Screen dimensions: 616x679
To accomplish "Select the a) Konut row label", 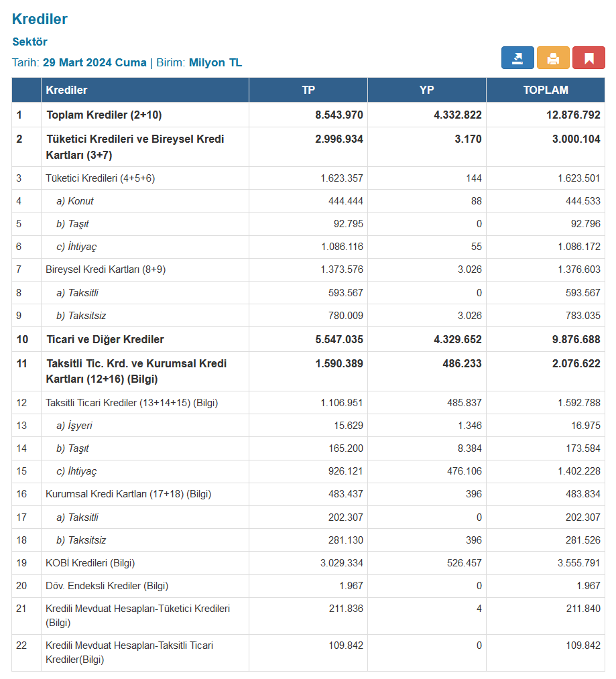I will tap(75, 201).
